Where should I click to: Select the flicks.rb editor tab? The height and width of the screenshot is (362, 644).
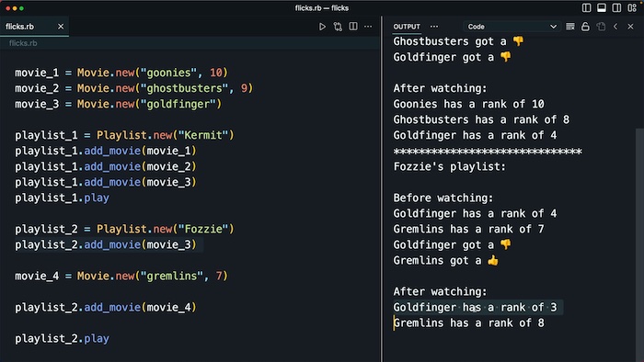(34, 27)
